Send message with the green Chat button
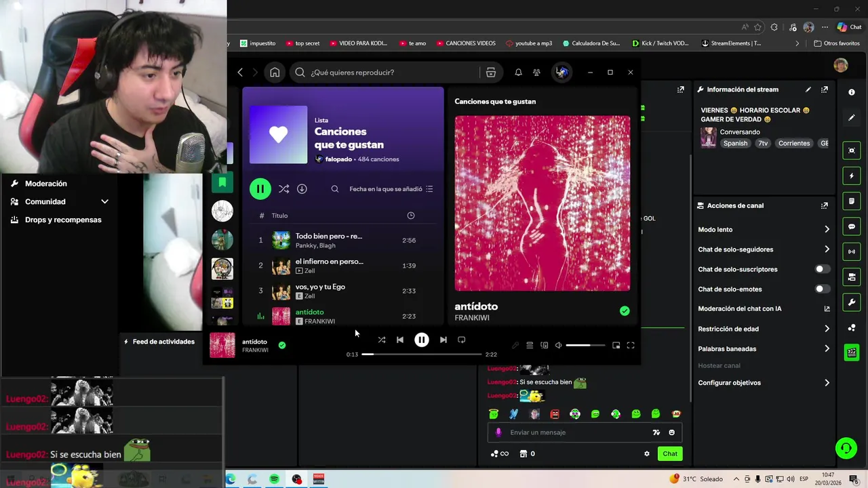Screen dimensions: 868x488 click(670, 453)
